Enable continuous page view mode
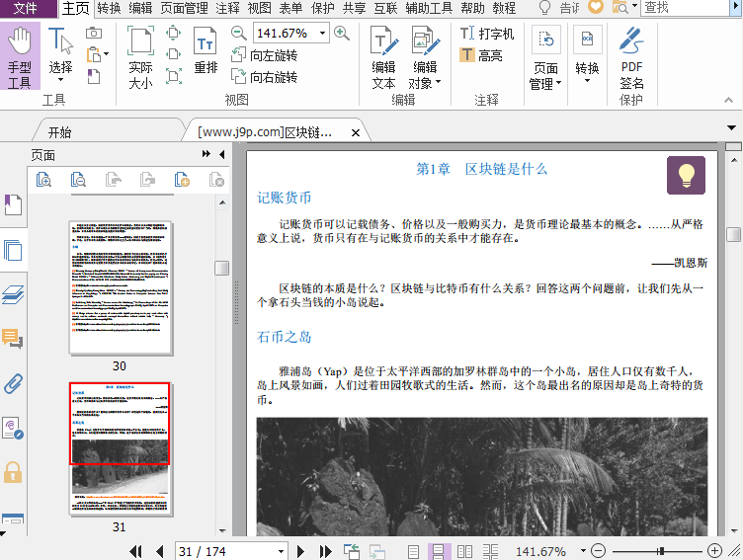743x560 pixels. click(438, 551)
